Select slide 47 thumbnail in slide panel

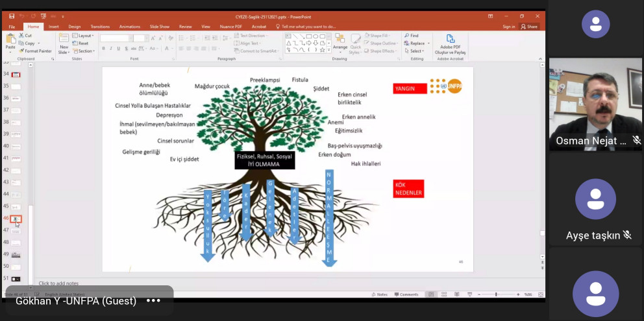(16, 231)
